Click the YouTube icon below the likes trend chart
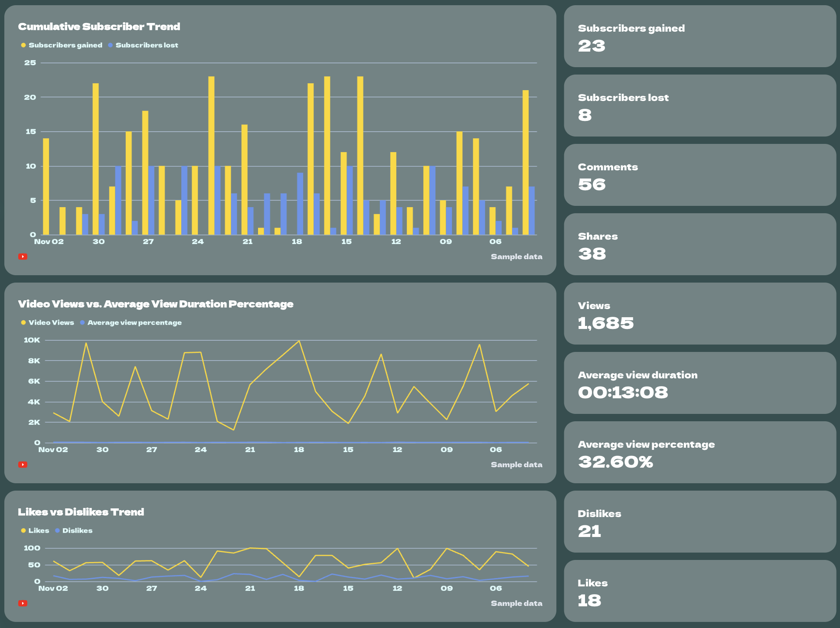 coord(23,603)
